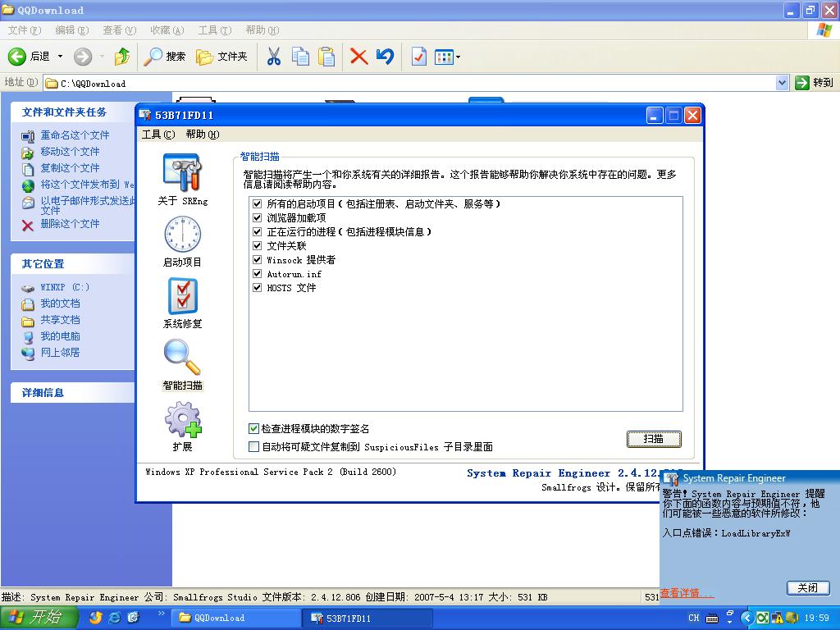Click the red Delete X toolbar icon
The width and height of the screenshot is (840, 630).
[x=358, y=57]
